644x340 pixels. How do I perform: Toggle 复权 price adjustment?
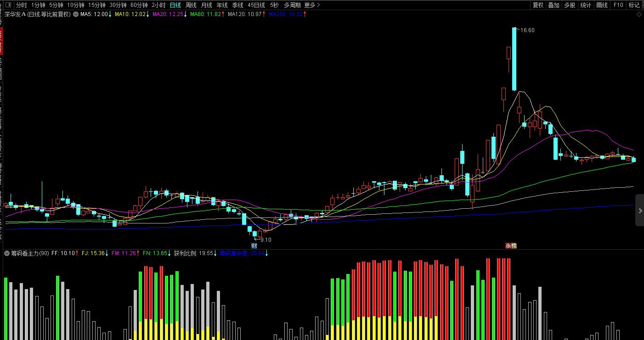click(x=538, y=5)
